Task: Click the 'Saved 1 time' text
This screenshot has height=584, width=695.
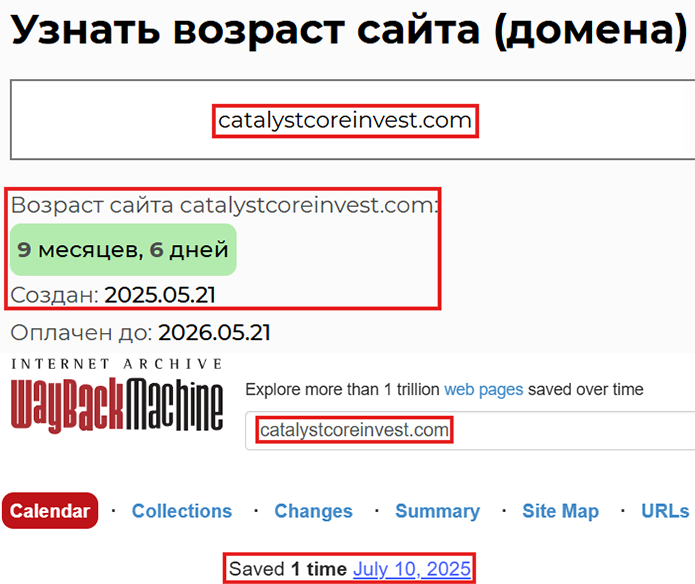Action: pos(288,569)
